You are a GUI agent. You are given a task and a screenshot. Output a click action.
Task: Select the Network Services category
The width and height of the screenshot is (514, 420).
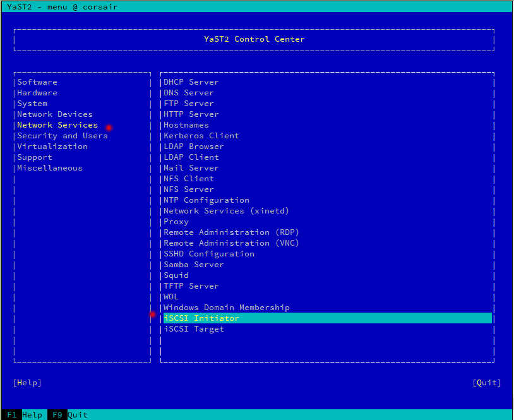click(x=57, y=125)
